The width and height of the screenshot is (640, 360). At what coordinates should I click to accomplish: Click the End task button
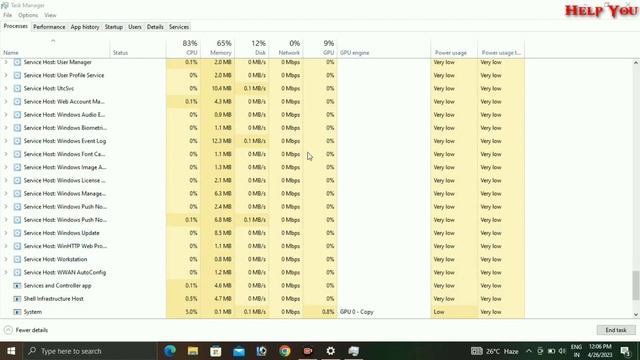click(616, 330)
